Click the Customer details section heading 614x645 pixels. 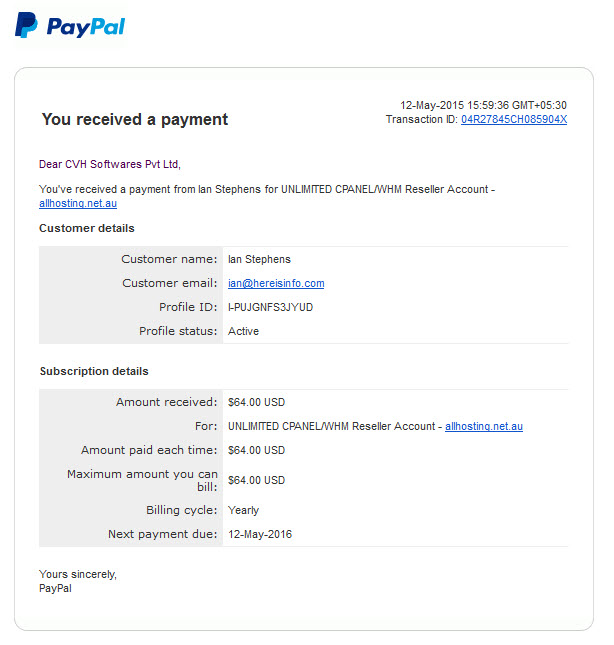(x=87, y=228)
